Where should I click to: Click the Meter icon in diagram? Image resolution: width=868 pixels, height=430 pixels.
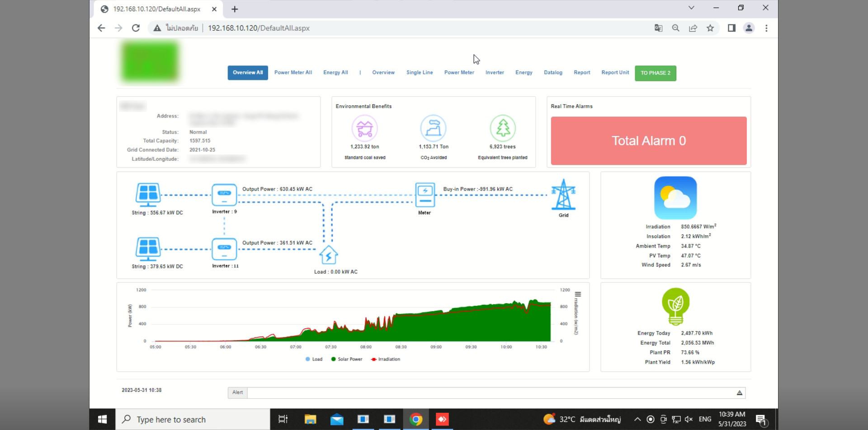coord(425,195)
